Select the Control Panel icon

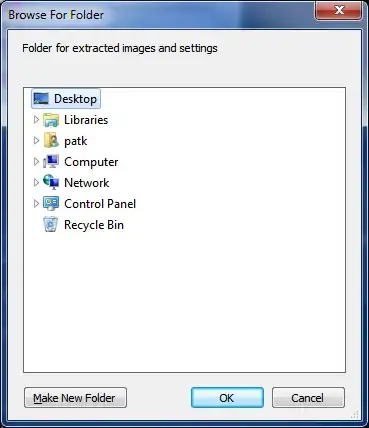pyautogui.click(x=51, y=204)
